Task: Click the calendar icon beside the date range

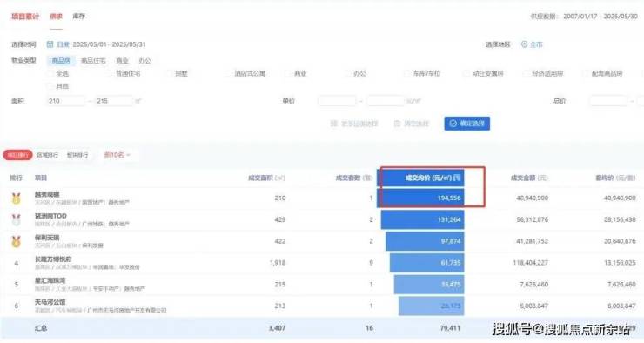Action: point(50,44)
